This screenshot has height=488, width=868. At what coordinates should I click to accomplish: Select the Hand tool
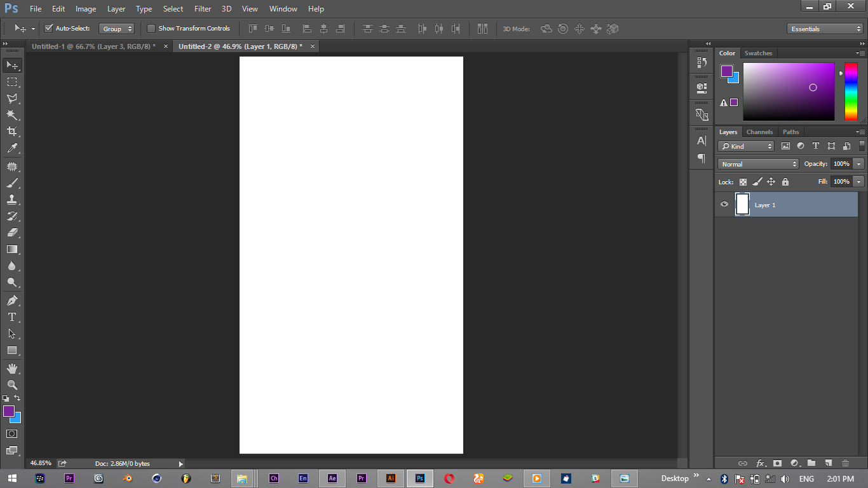12,369
